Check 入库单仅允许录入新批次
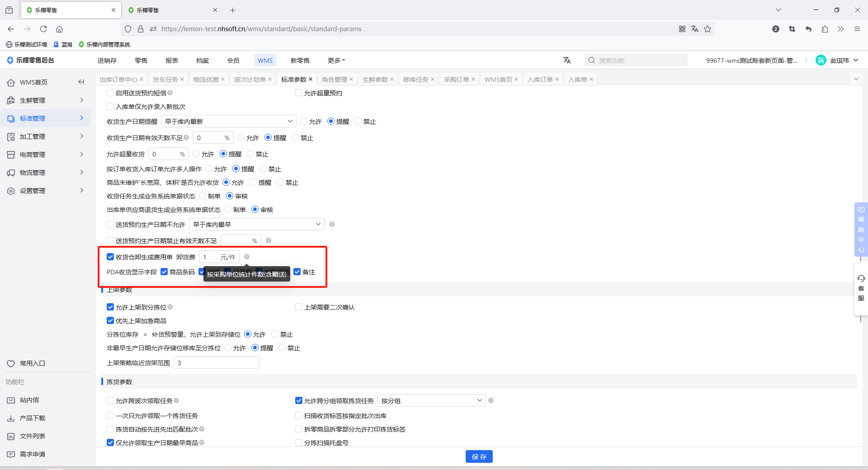 click(x=110, y=106)
